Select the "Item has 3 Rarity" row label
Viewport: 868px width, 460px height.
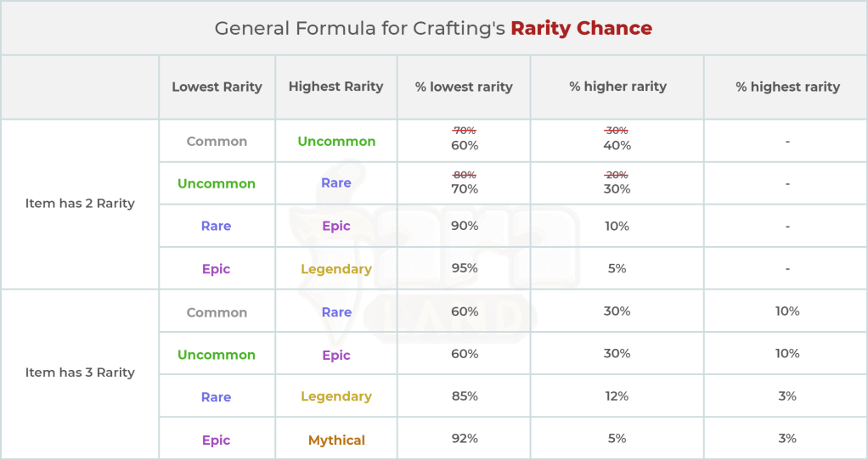point(80,373)
